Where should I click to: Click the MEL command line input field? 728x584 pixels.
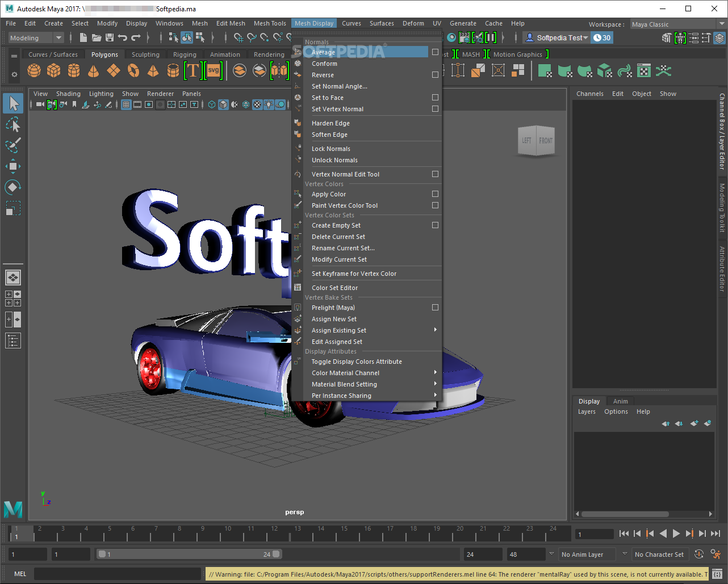118,574
